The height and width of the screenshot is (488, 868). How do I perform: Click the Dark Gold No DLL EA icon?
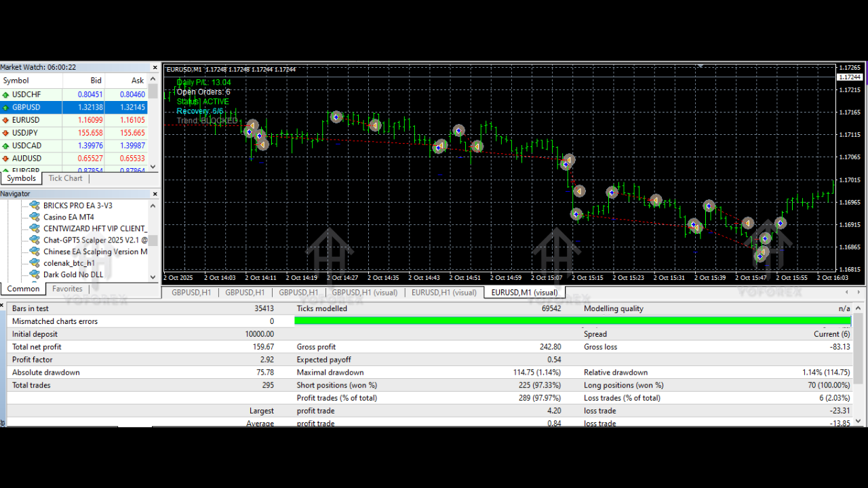[35, 274]
